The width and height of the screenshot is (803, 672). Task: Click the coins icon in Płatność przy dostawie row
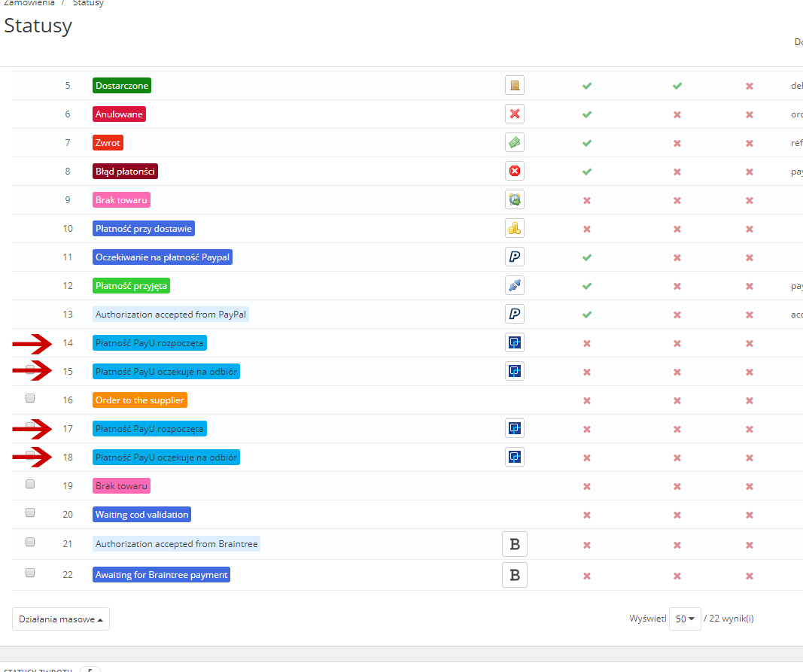515,229
